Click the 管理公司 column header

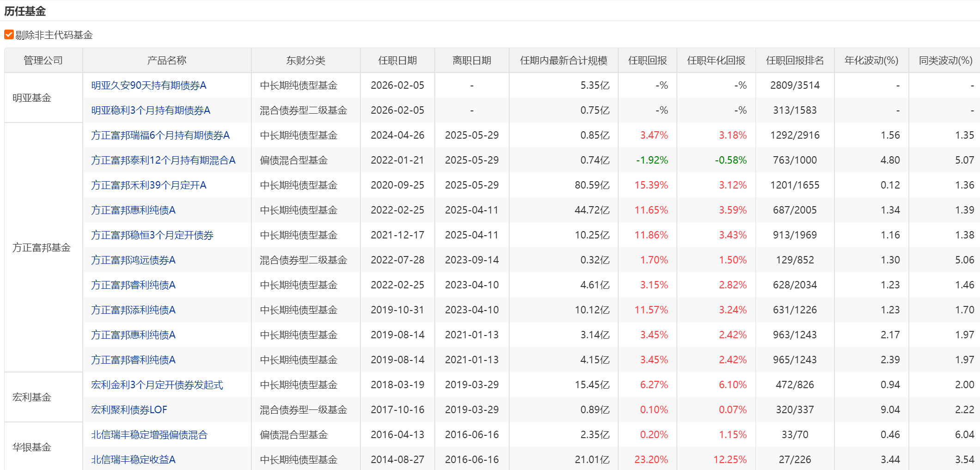coord(43,61)
